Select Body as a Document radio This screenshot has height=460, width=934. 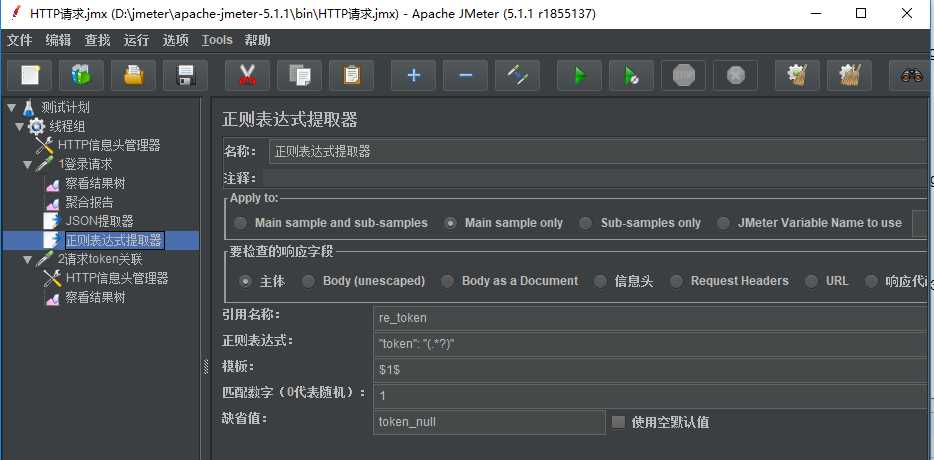(x=447, y=281)
